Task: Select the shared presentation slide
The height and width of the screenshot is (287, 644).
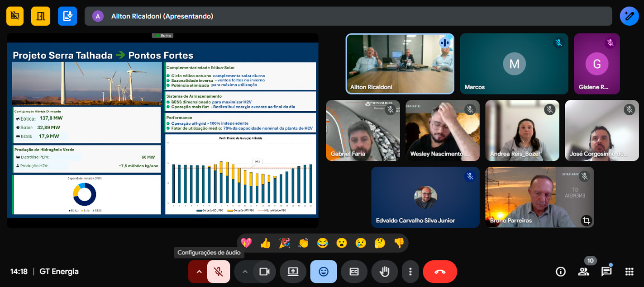Action: [162, 130]
